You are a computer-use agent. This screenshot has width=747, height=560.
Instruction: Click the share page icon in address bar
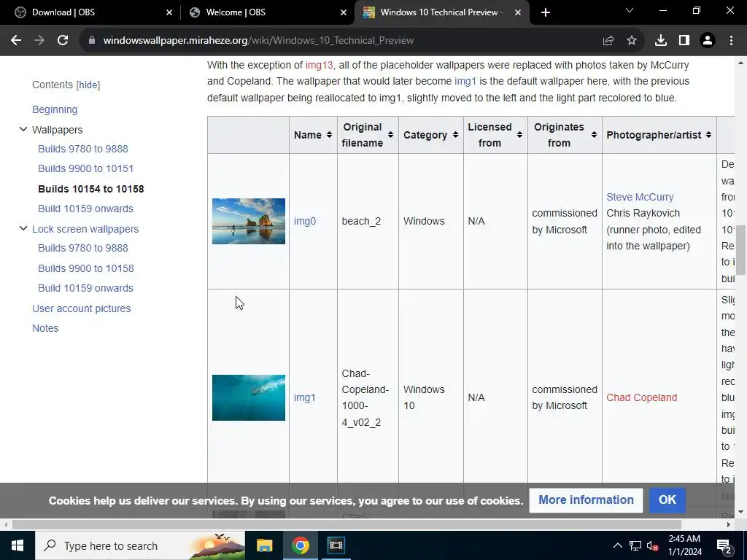[x=608, y=41]
